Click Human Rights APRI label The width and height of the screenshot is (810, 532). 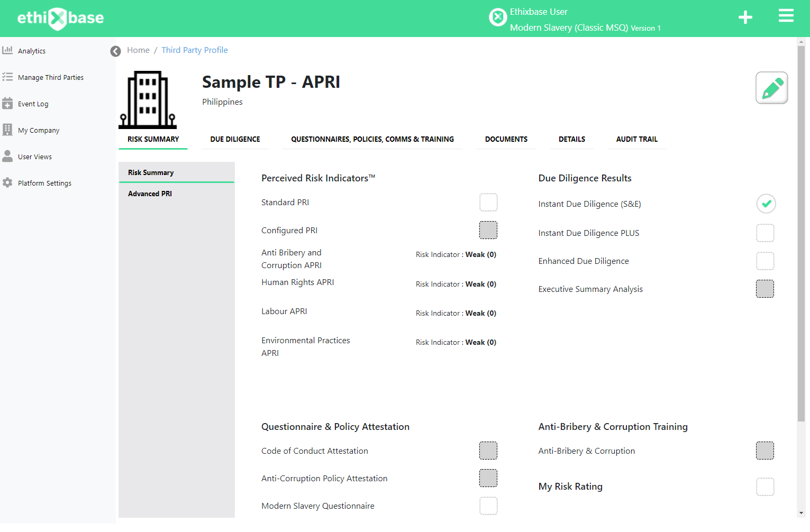(298, 282)
